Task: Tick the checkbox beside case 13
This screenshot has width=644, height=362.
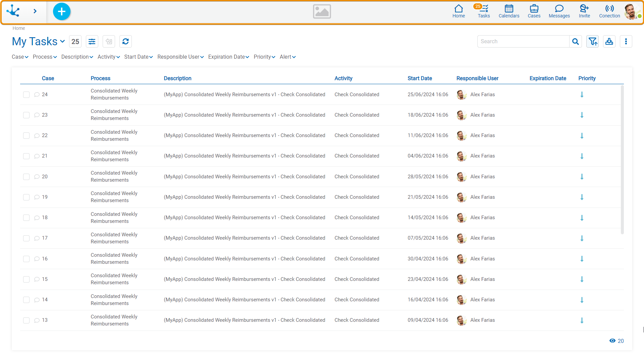Action: (x=26, y=320)
